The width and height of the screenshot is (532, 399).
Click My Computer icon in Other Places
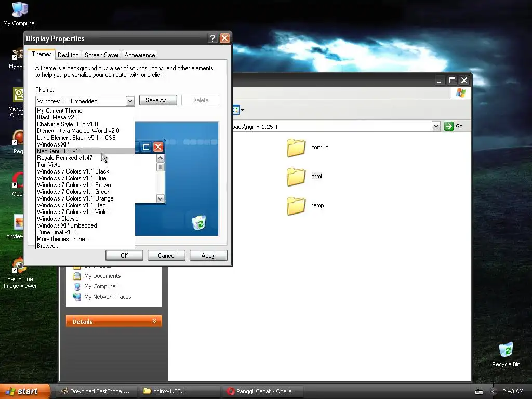point(77,286)
